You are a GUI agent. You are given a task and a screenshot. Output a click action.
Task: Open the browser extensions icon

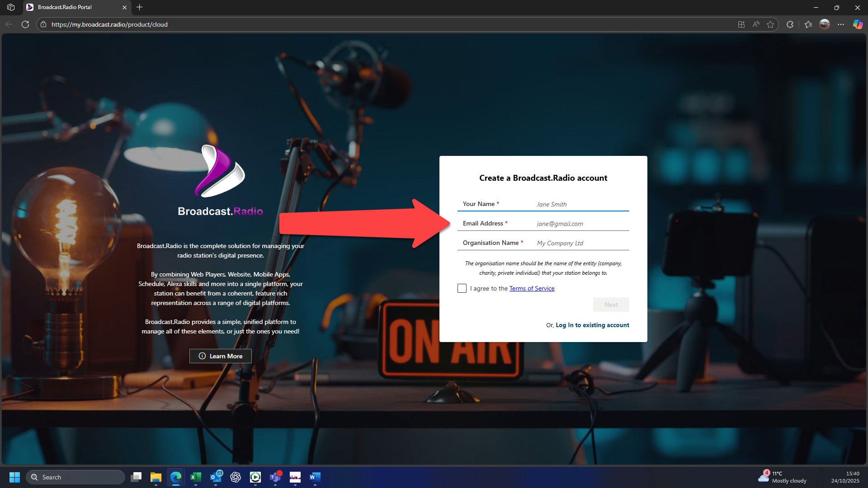point(790,24)
